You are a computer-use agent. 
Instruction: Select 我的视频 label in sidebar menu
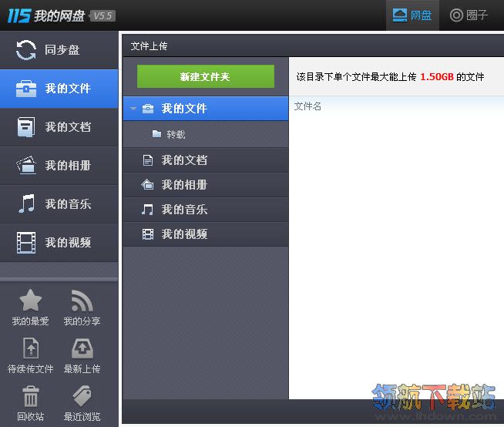tap(68, 243)
